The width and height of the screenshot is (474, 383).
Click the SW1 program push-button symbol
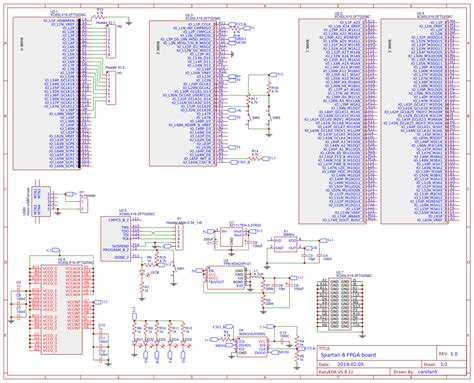173,268
